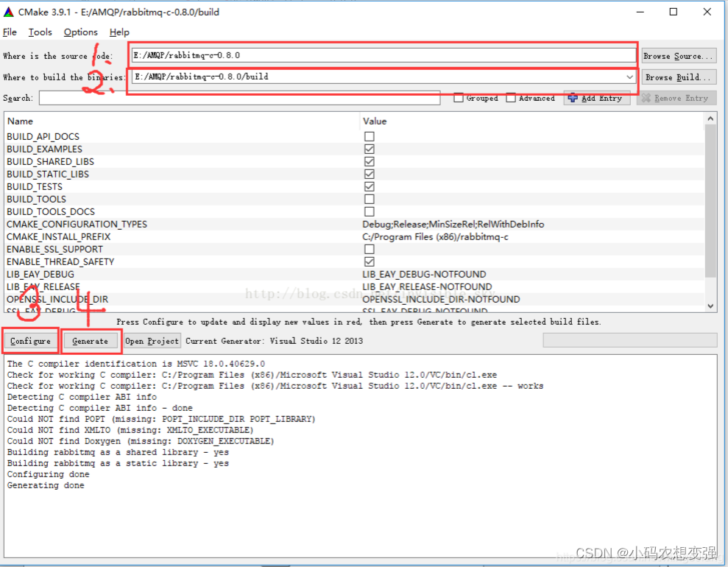The height and width of the screenshot is (567, 728).
Task: Click the OPENSSL_INCLUDE_DIR-NOTFOUND value
Action: (x=441, y=300)
